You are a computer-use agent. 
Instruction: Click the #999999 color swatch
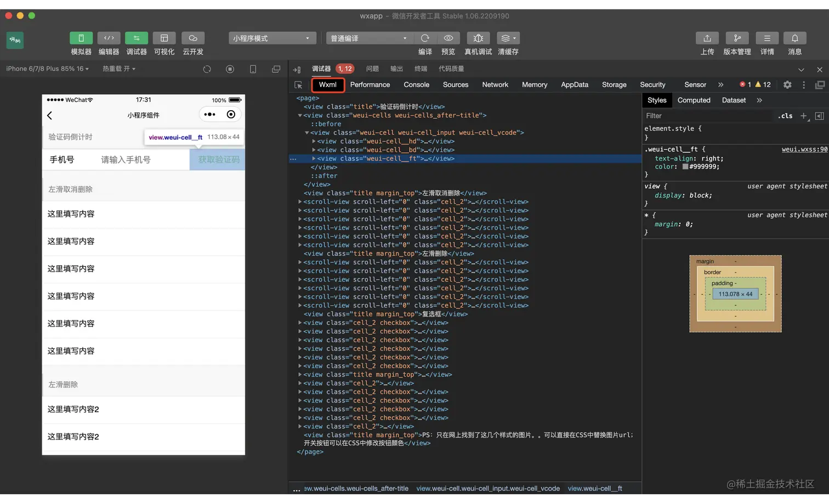685,167
